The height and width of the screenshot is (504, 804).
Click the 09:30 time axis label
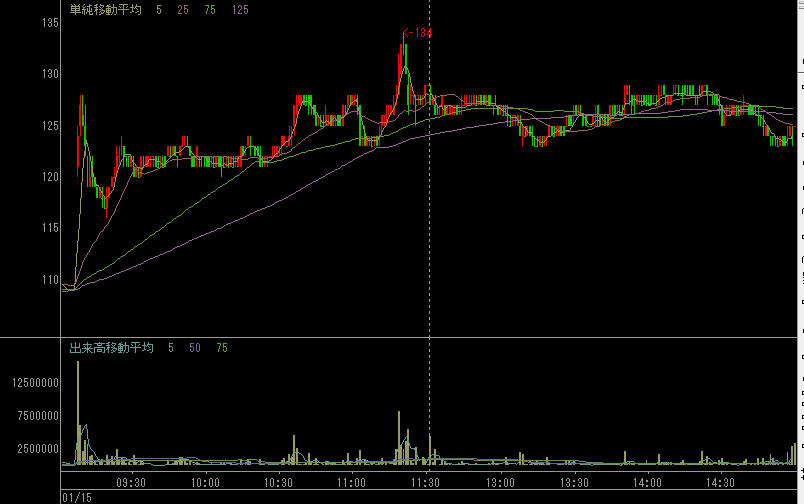pyautogui.click(x=131, y=481)
